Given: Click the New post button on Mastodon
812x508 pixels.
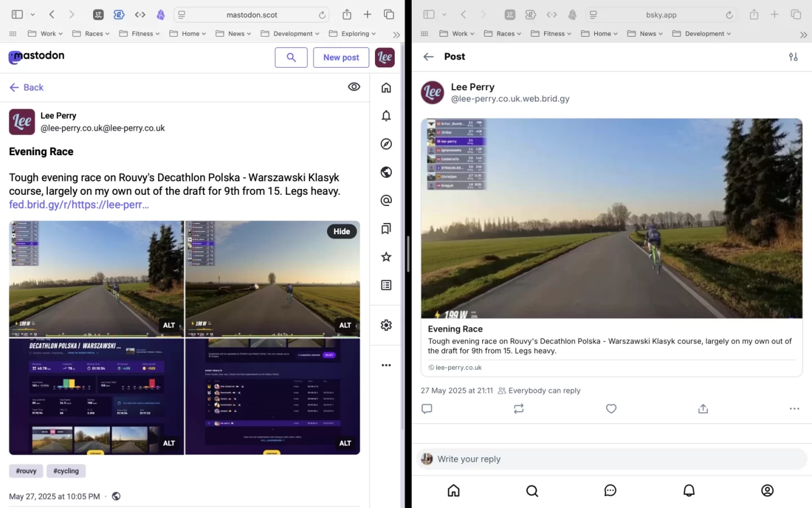Looking at the screenshot, I should [x=341, y=57].
